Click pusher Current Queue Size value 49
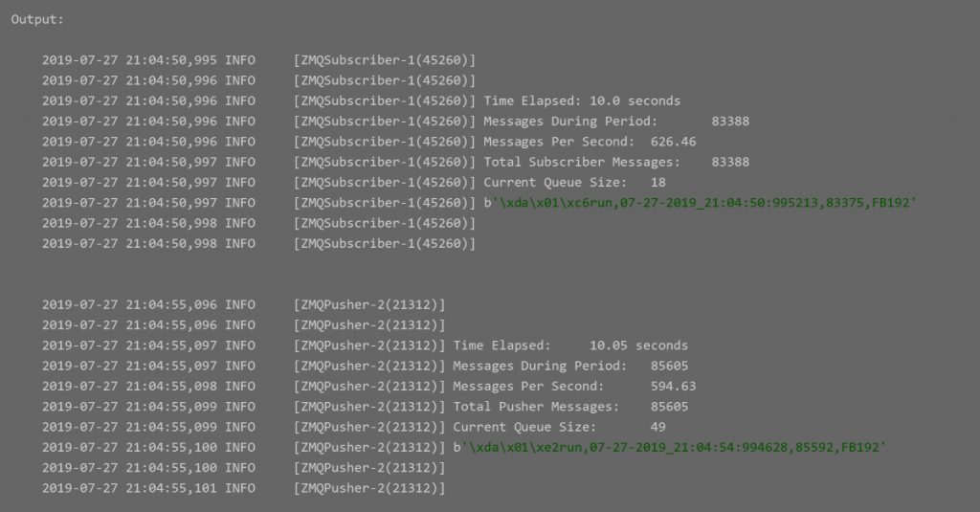This screenshot has height=512, width=980. [x=658, y=427]
